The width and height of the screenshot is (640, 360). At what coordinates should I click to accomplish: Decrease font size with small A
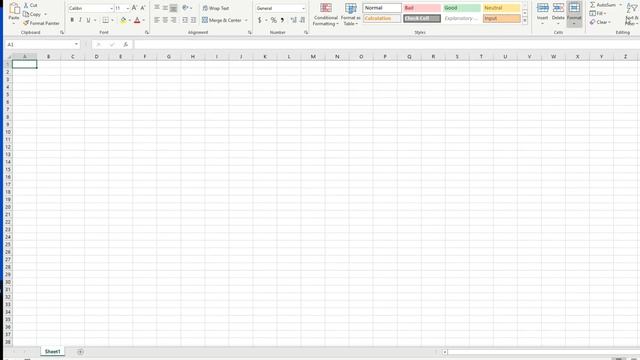[142, 8]
